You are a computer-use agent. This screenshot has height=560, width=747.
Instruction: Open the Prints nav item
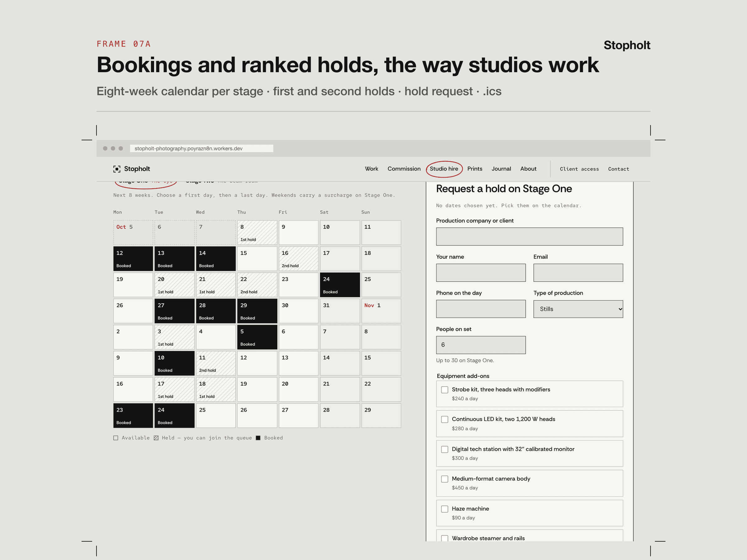[474, 169]
